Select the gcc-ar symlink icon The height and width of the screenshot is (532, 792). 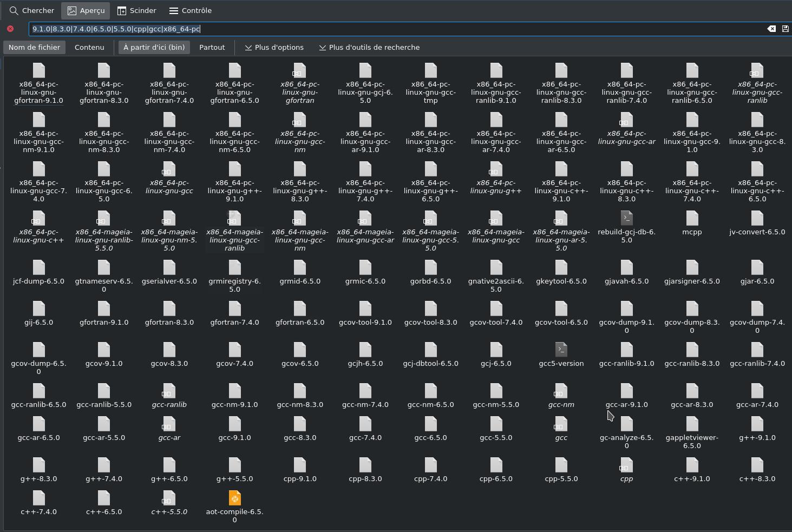click(169, 424)
